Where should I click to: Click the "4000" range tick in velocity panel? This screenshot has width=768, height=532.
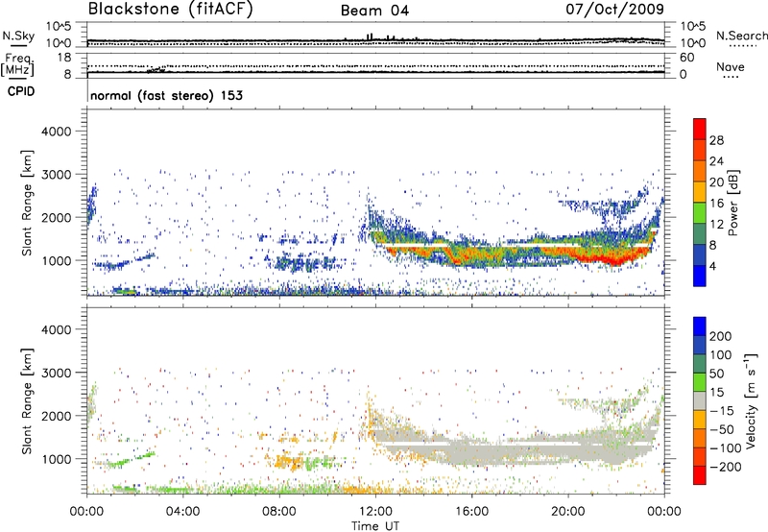[56, 329]
